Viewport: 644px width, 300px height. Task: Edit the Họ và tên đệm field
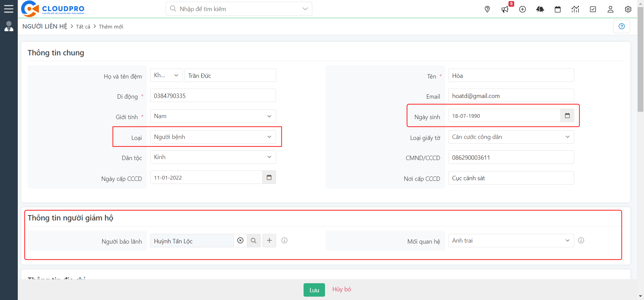coord(230,75)
